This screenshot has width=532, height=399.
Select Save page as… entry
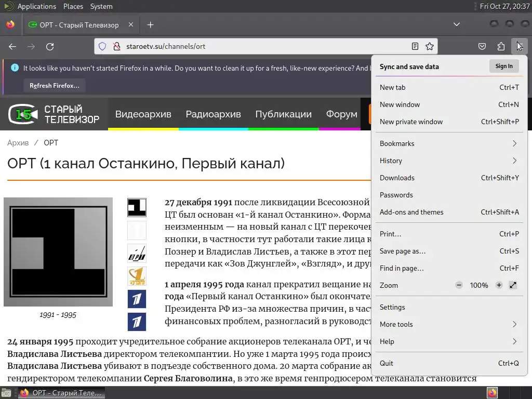coord(449,251)
